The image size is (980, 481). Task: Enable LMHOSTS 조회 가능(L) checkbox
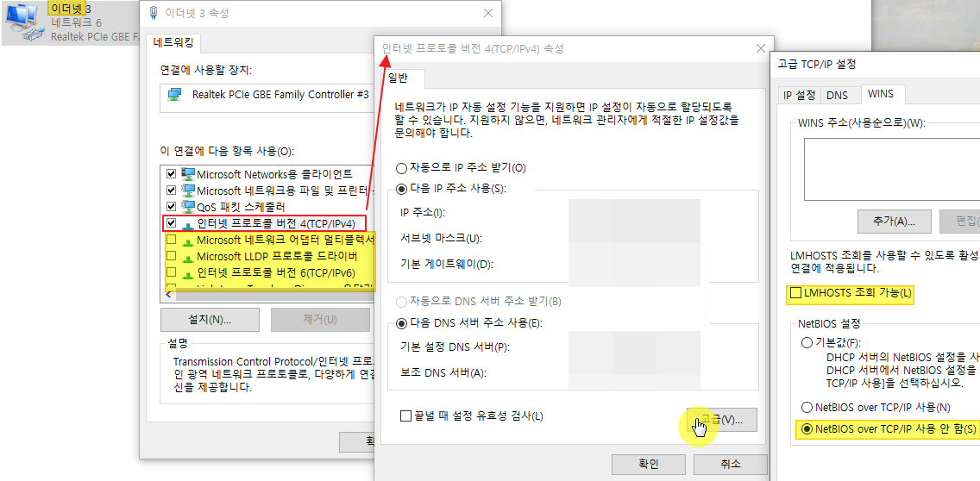pos(796,292)
